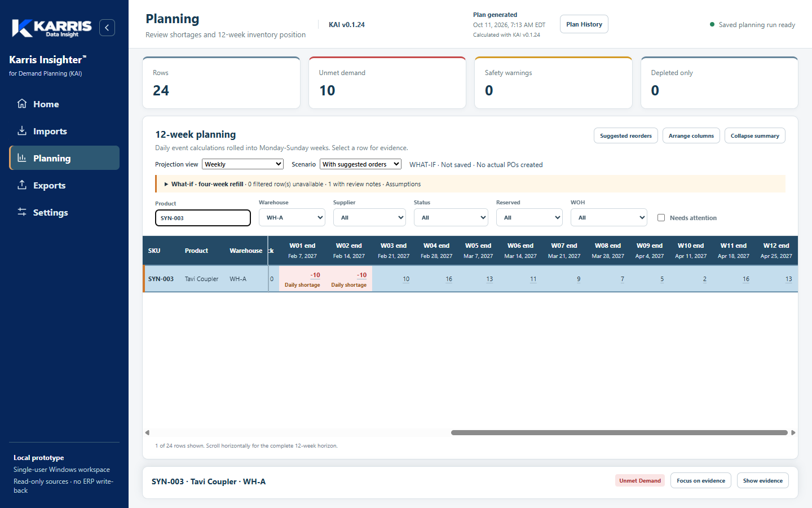Screen dimensions: 812x508
Task: Click the W01 end column header
Action: pyautogui.click(x=302, y=251)
